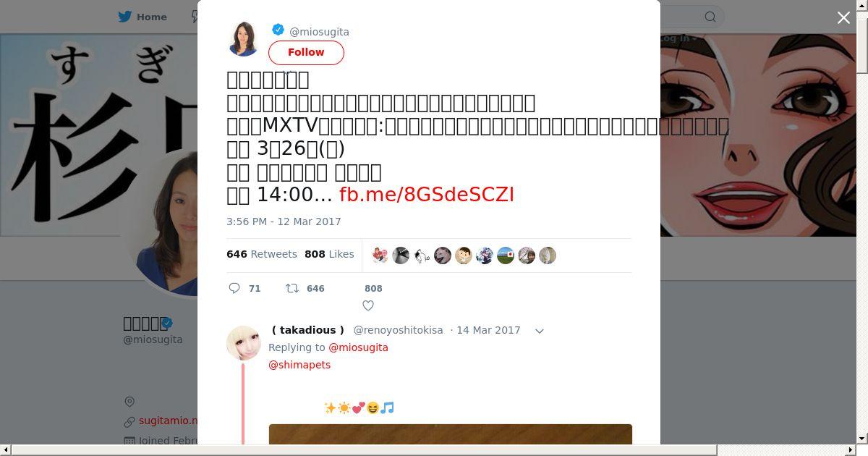View the 808 Likes list

tap(329, 254)
